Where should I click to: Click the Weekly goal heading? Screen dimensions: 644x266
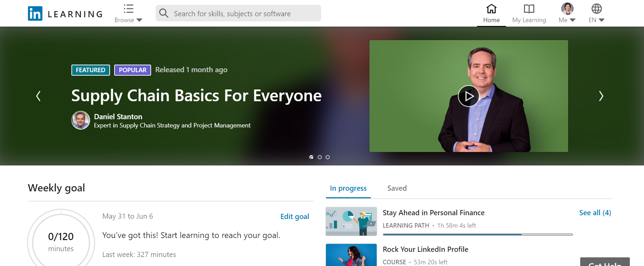[57, 188]
